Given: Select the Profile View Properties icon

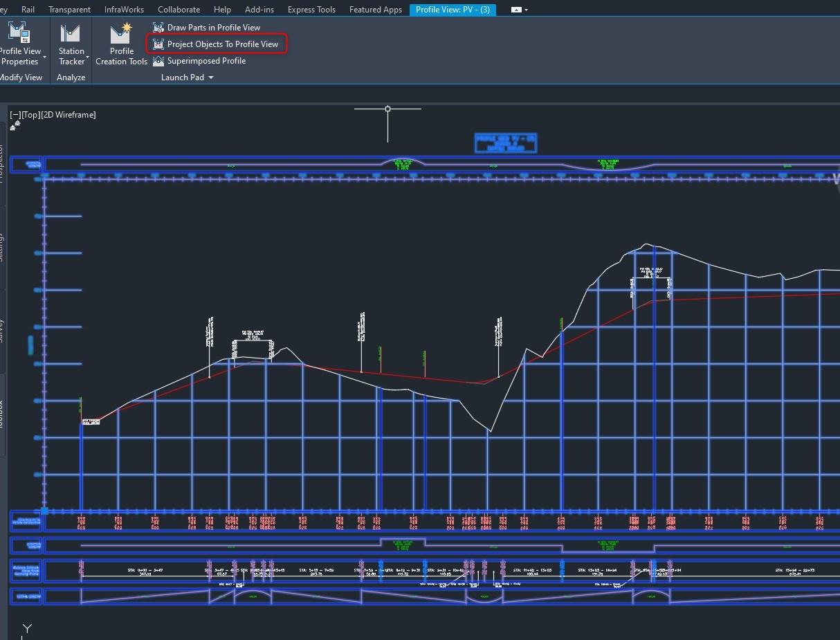Looking at the screenshot, I should pos(17,33).
